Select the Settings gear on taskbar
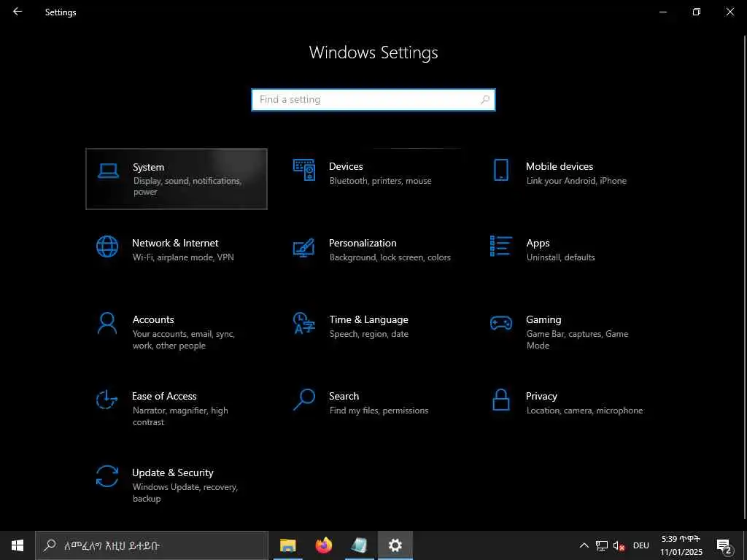Viewport: 747px width, 560px height. [x=395, y=545]
